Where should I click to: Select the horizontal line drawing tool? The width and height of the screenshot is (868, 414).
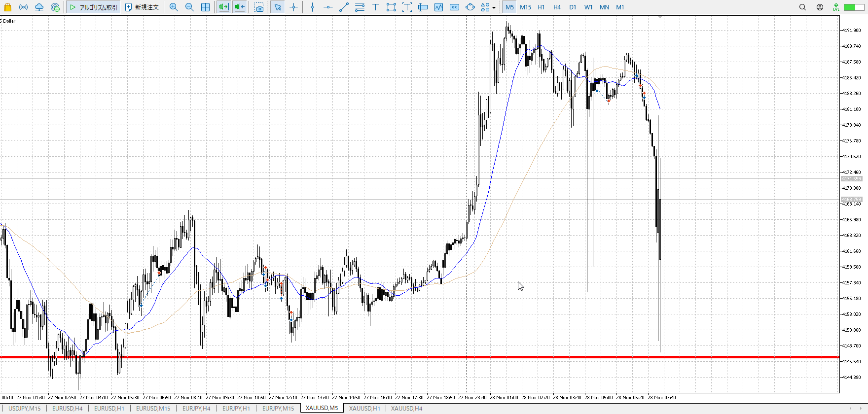pyautogui.click(x=328, y=7)
